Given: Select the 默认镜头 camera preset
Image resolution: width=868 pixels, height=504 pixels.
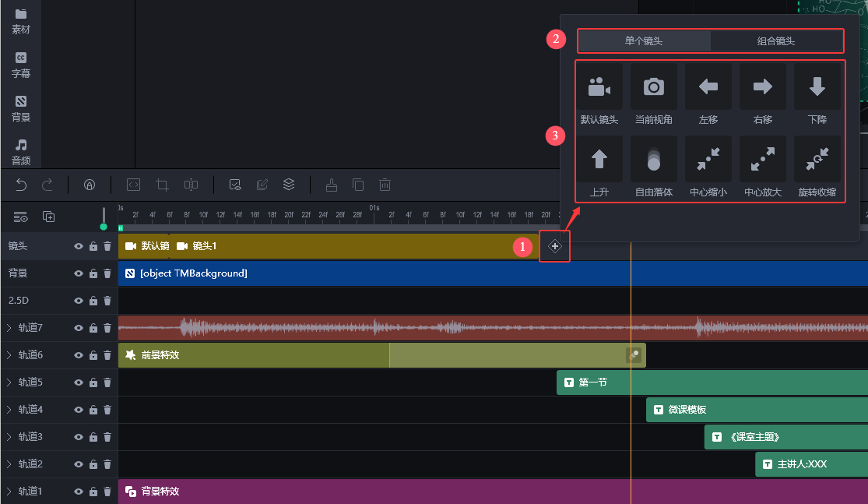Looking at the screenshot, I should click(x=599, y=87).
